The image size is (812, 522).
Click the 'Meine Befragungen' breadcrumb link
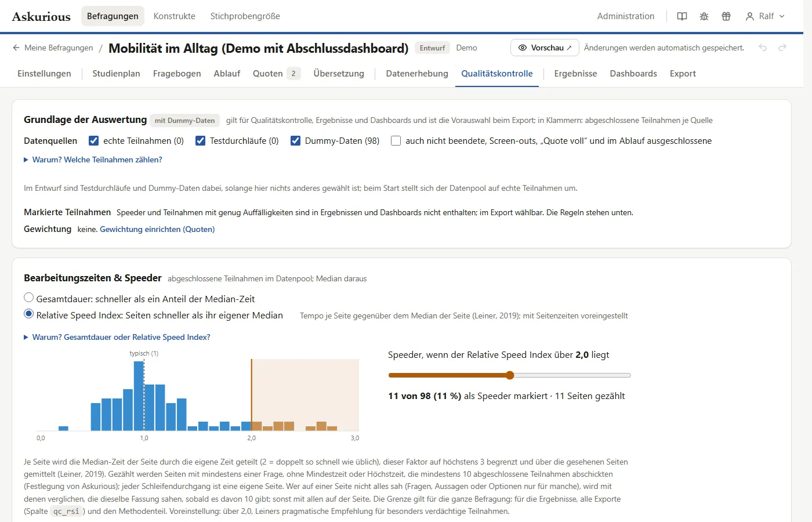[x=59, y=48]
